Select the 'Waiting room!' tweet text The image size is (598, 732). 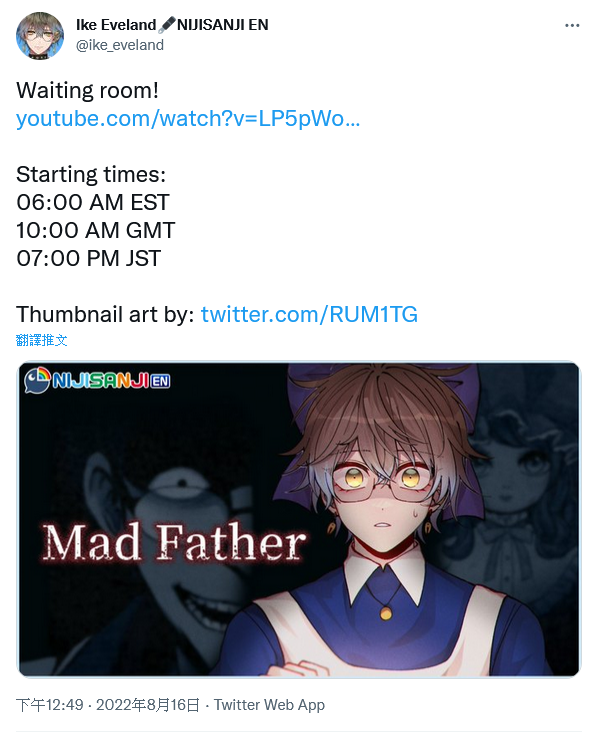87,91
